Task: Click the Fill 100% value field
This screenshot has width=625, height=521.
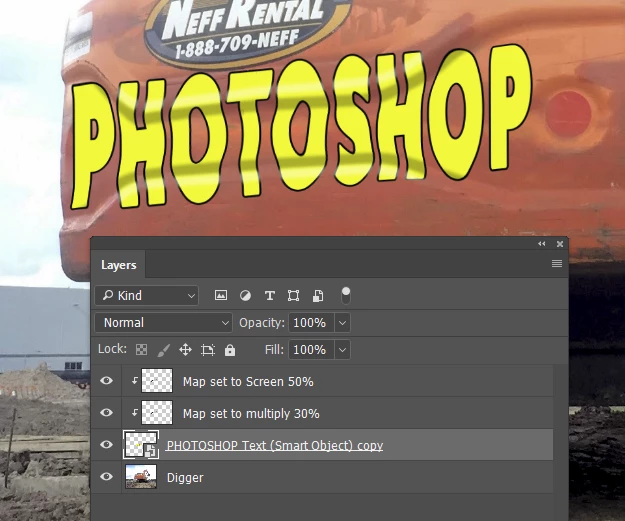Action: (311, 350)
